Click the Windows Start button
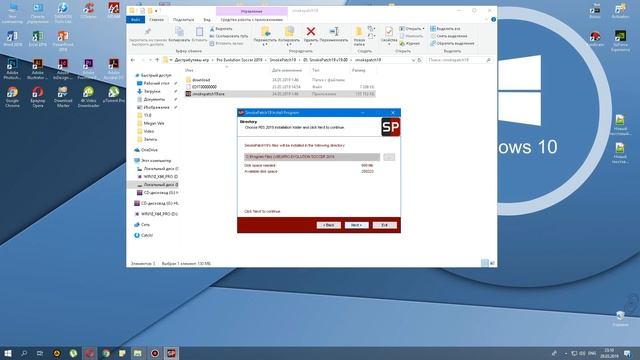The width and height of the screenshot is (640, 360). point(8,353)
